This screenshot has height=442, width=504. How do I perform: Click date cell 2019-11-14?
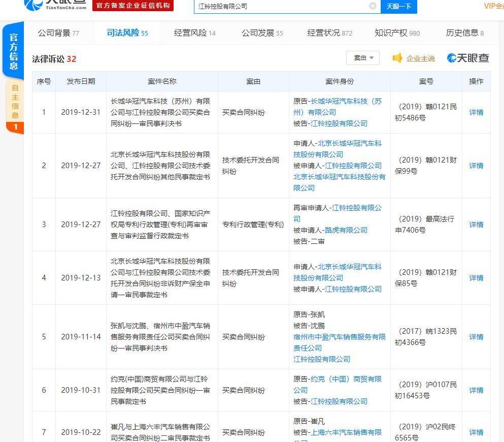pos(81,337)
